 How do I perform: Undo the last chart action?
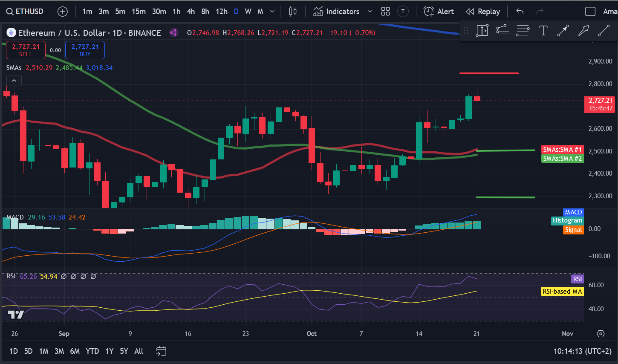click(520, 12)
